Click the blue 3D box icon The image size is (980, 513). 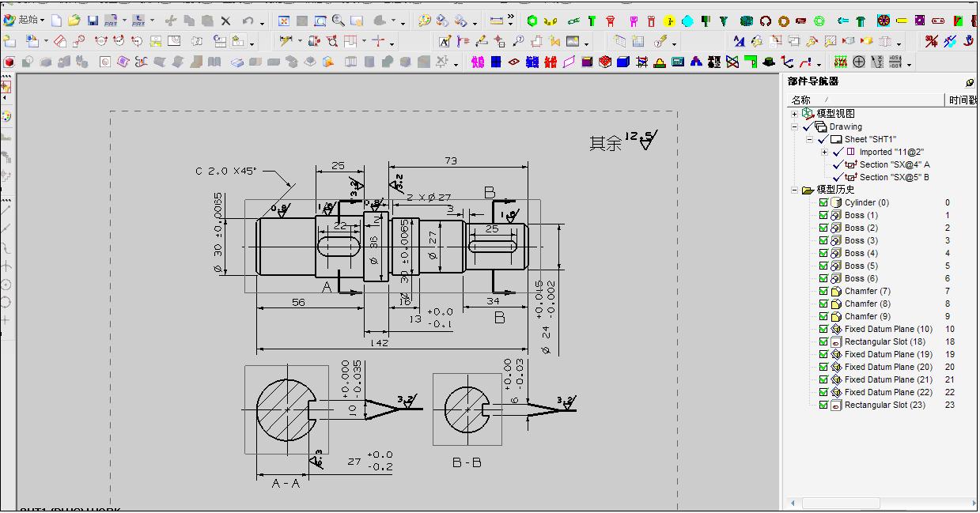[x=623, y=62]
